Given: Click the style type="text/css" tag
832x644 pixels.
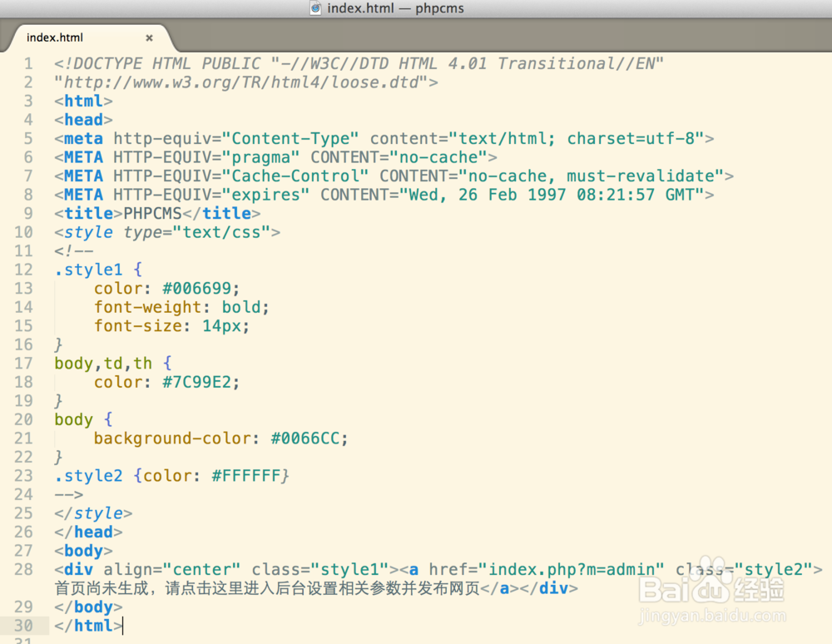Looking at the screenshot, I should pyautogui.click(x=167, y=232).
